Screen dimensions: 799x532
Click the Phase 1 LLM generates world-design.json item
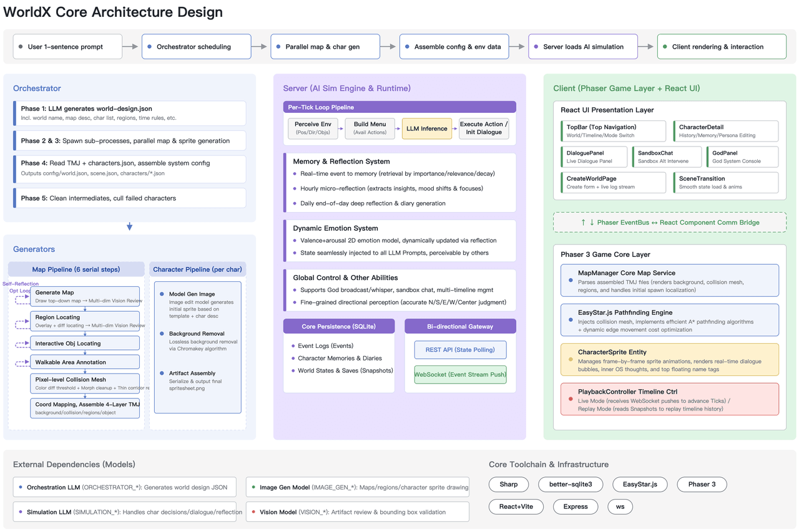(x=130, y=114)
